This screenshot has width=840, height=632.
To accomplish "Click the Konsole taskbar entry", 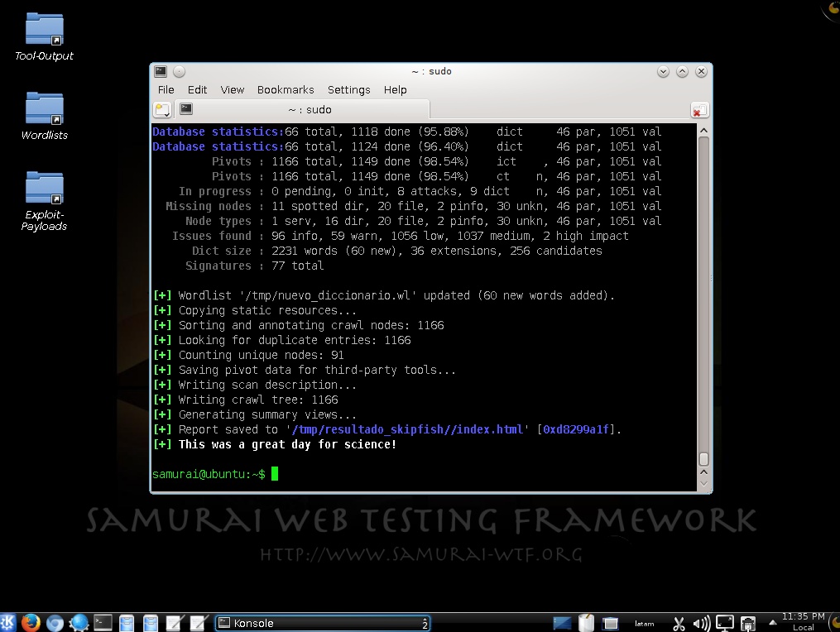I will 323,623.
